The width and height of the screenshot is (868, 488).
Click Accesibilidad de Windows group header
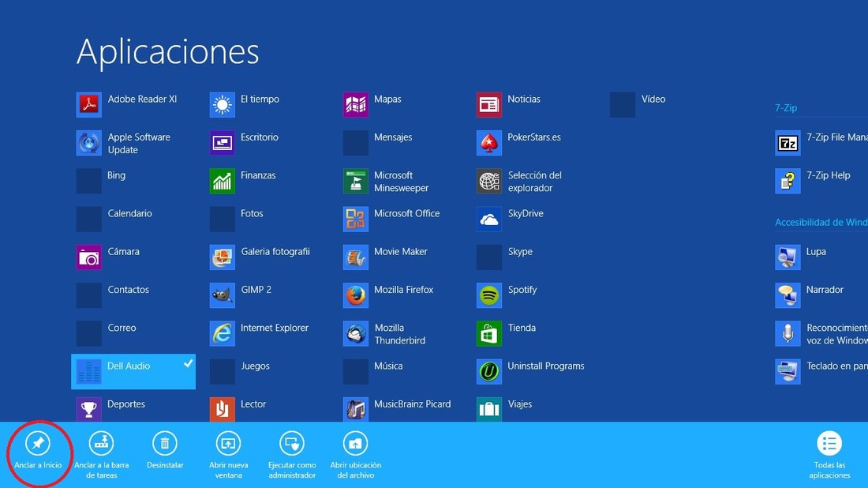coord(821,222)
